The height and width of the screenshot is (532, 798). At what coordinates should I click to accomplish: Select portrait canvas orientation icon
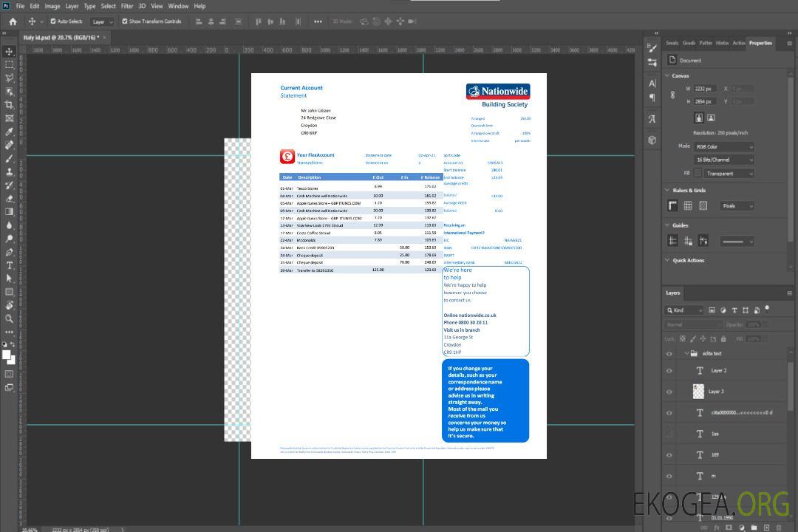pyautogui.click(x=699, y=117)
